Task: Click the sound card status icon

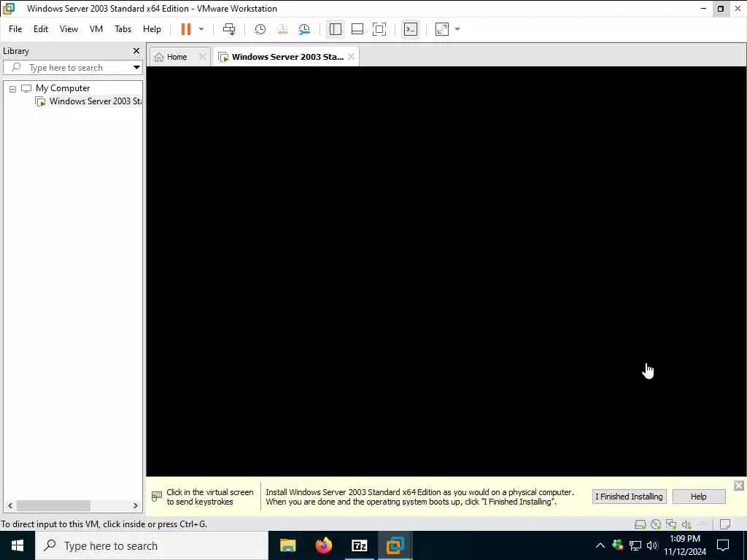Action: click(686, 524)
